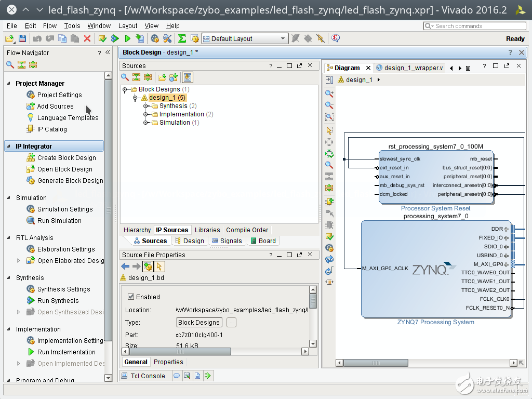Click the zoom in icon in Diagram toolbar

pyautogui.click(x=329, y=94)
